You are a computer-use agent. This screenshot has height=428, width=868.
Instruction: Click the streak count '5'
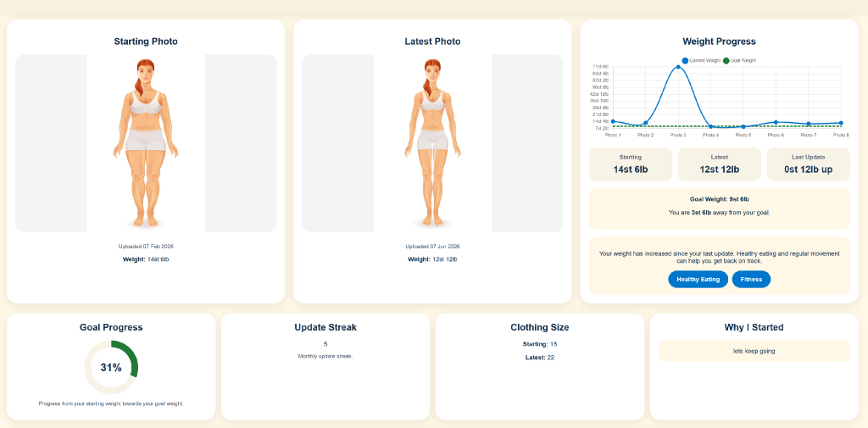[325, 344]
